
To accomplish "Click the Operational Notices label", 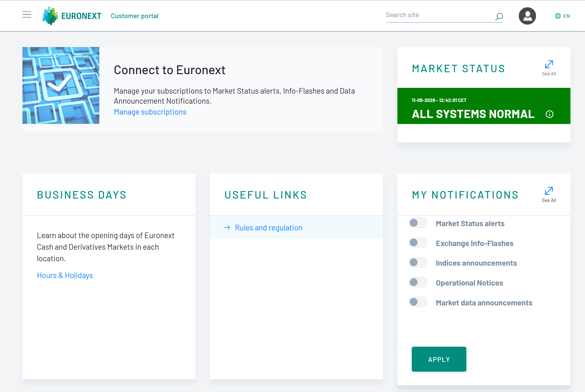I will [469, 283].
